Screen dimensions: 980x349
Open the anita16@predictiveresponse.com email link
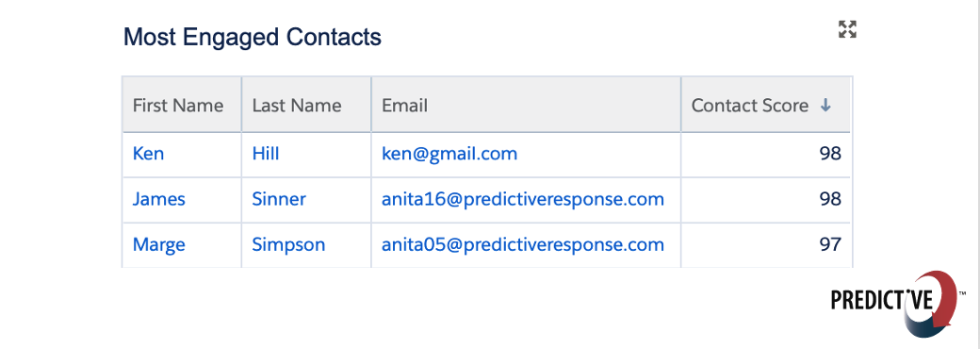point(522,199)
